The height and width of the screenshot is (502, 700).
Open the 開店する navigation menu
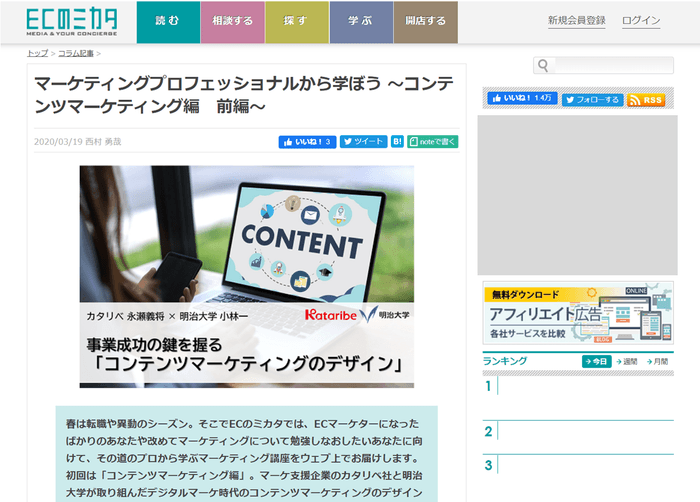(x=425, y=21)
